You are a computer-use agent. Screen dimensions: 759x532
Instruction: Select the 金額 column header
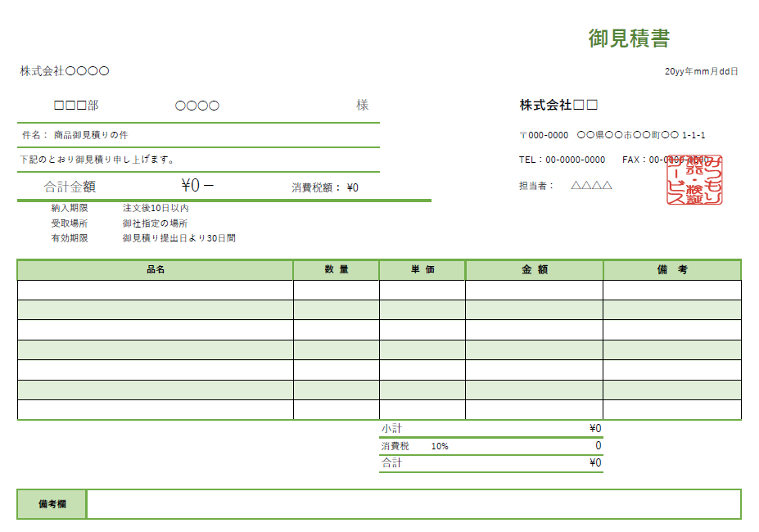coord(535,270)
